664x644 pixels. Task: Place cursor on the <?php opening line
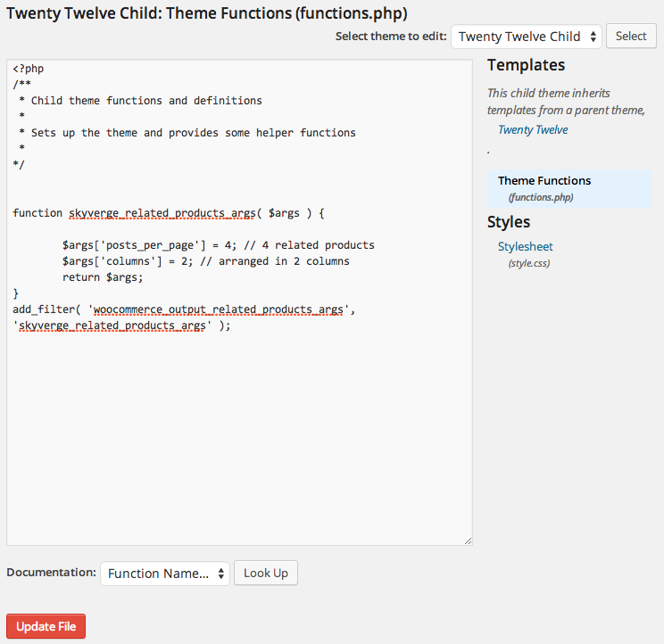click(29, 69)
